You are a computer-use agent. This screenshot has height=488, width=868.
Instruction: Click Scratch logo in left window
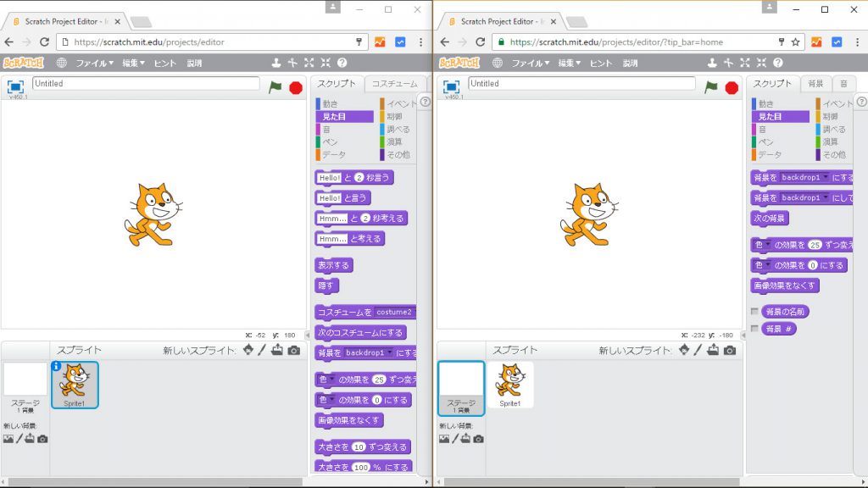point(23,63)
